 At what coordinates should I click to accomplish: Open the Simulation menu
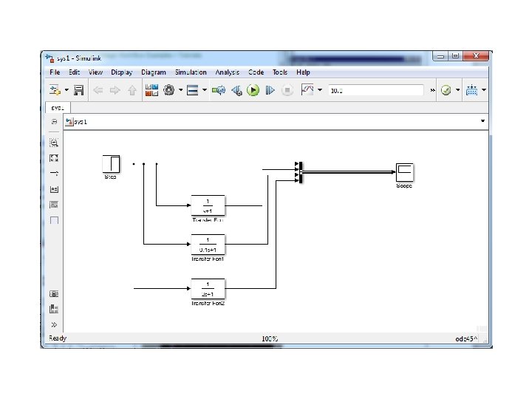(x=191, y=72)
